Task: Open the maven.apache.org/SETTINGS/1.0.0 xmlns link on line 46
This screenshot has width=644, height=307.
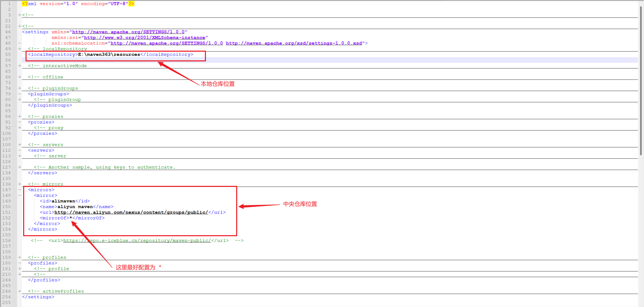Action: tap(128, 32)
